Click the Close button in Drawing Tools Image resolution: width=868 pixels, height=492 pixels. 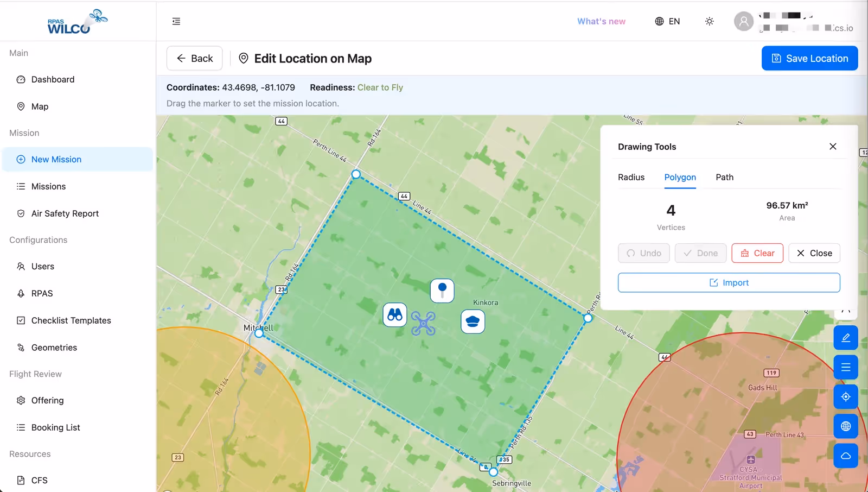pyautogui.click(x=814, y=253)
